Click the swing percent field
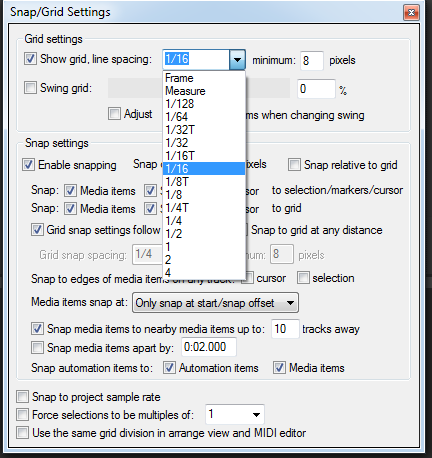 click(316, 89)
